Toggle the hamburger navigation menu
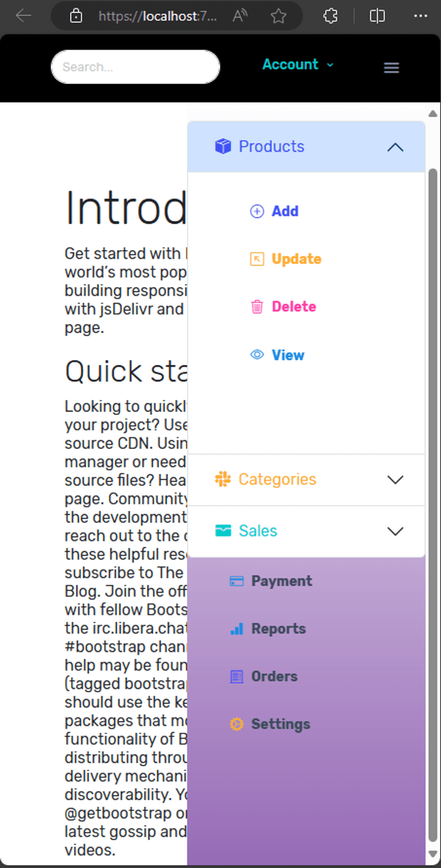441x868 pixels. click(391, 68)
